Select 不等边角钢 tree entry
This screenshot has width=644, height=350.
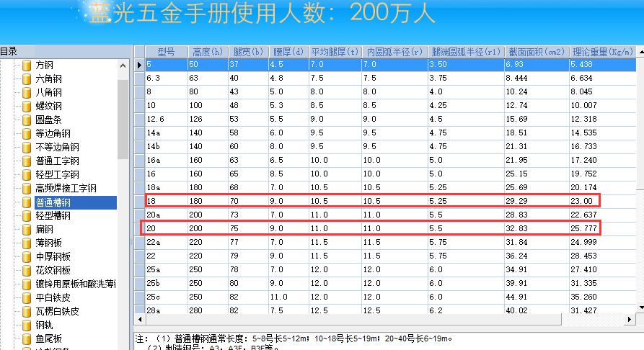tap(58, 148)
